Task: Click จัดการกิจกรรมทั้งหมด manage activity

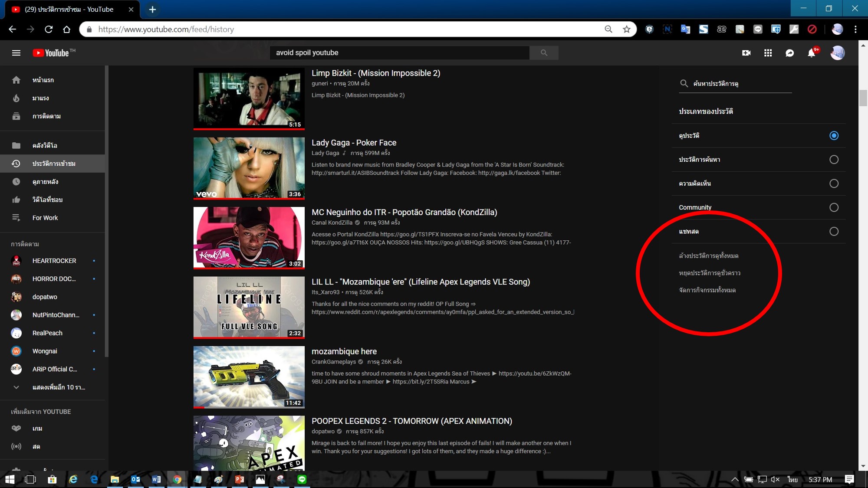Action: [x=707, y=290]
